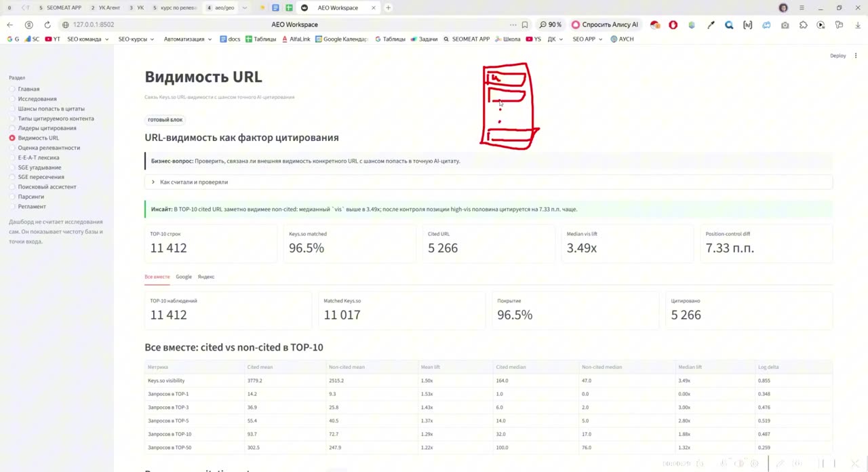This screenshot has height=472, width=868.
Task: Open the address bar three-dots menu
Action: [x=513, y=24]
